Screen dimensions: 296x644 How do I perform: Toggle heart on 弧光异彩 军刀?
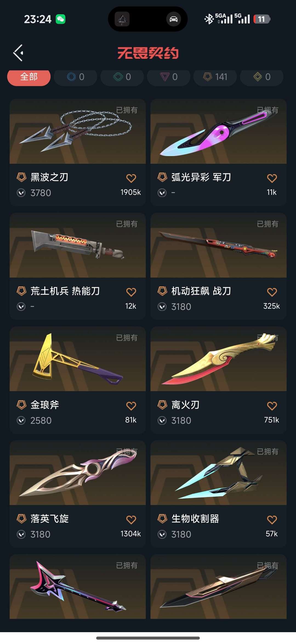point(272,178)
